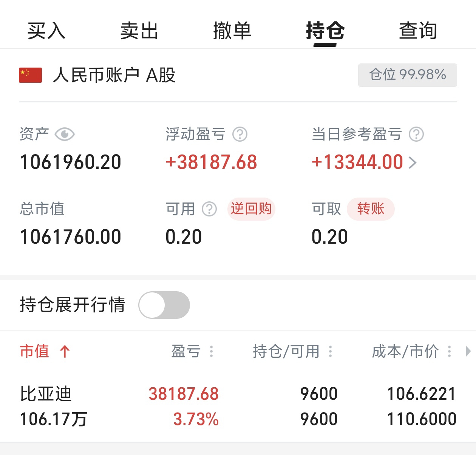Viewport: 476px width, 456px height.
Task: Open the daily reference P&L help icon
Action: click(x=416, y=134)
